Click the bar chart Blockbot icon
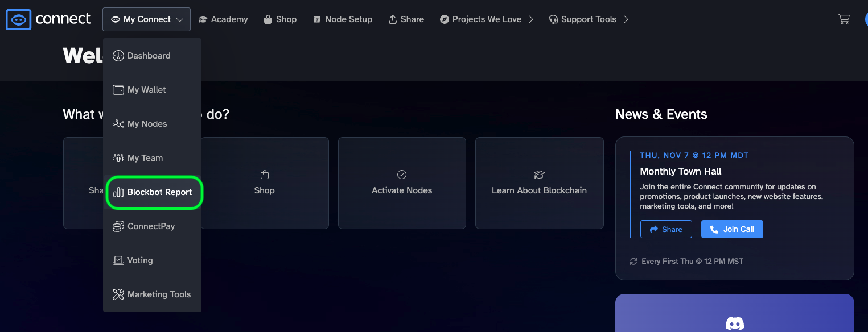Screen dimensions: 868x332 click(x=118, y=192)
